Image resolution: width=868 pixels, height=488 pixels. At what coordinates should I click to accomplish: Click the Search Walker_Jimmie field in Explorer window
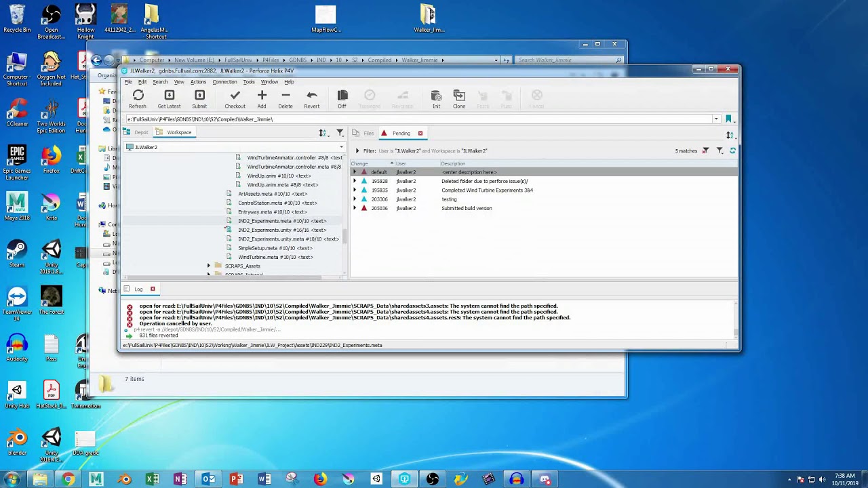568,60
